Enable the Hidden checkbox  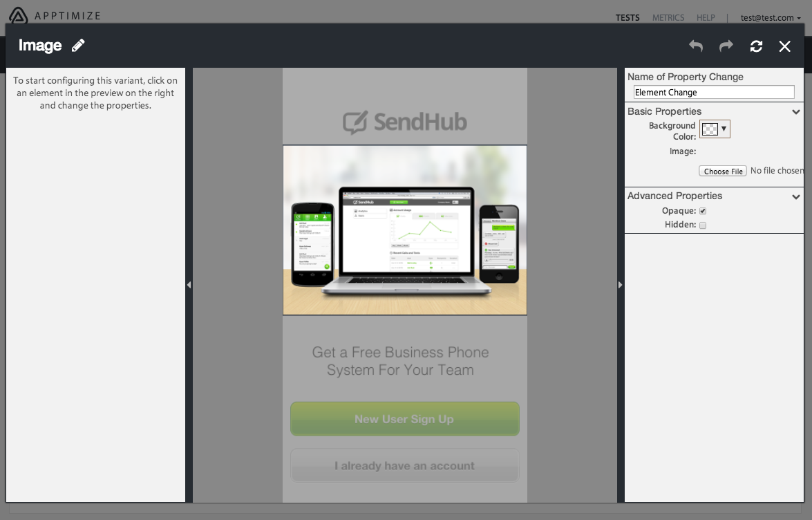703,225
